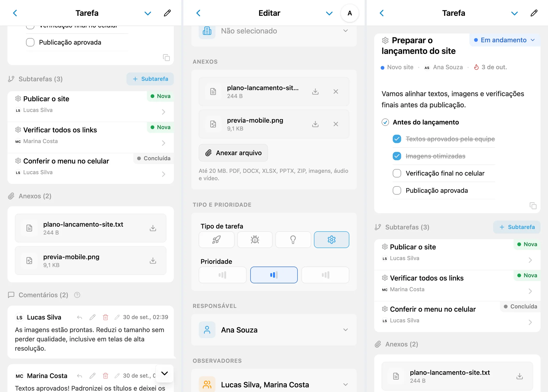Edit Lucas Silva's comment with pencil
Screen dimensions: 548x392
pos(92,317)
